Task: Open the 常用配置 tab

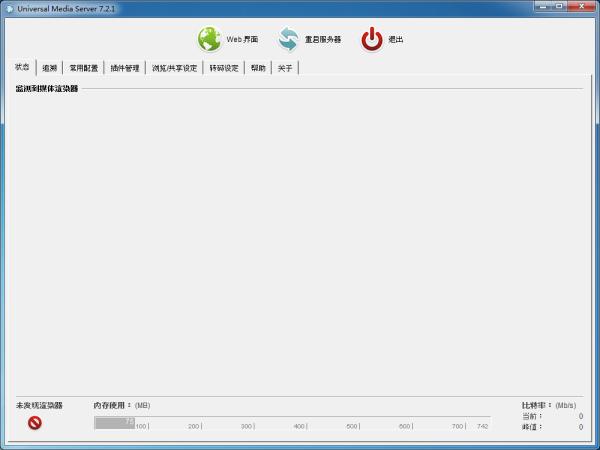Action: coord(83,68)
